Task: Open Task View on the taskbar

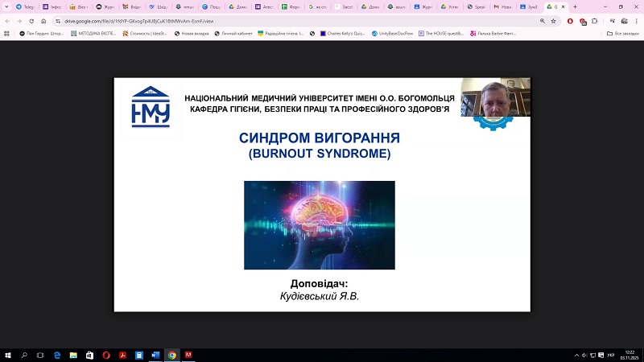Action: [x=39, y=355]
